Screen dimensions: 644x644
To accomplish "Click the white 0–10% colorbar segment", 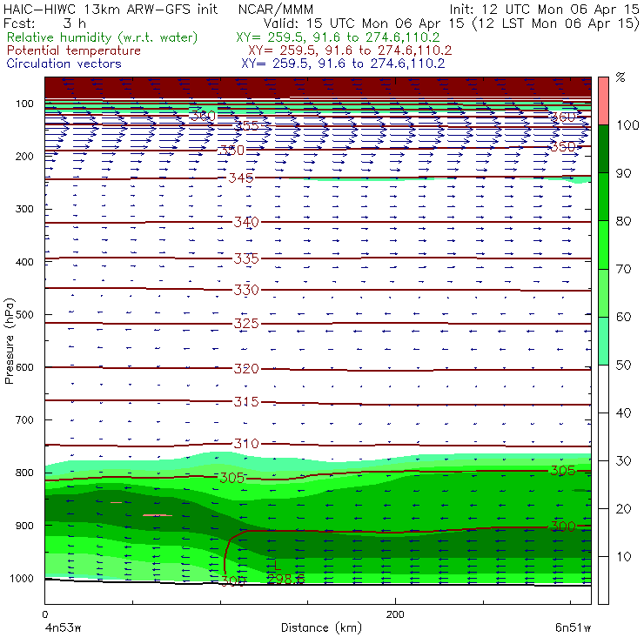I will (603, 580).
